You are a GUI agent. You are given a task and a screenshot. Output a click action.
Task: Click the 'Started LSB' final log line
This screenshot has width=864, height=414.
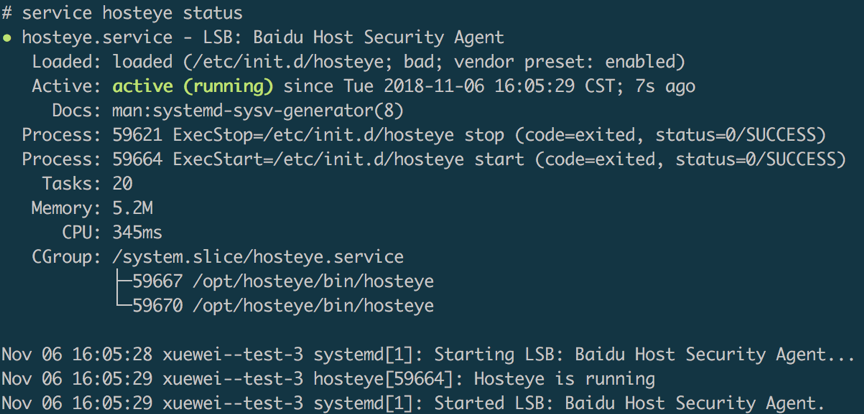coord(418,403)
